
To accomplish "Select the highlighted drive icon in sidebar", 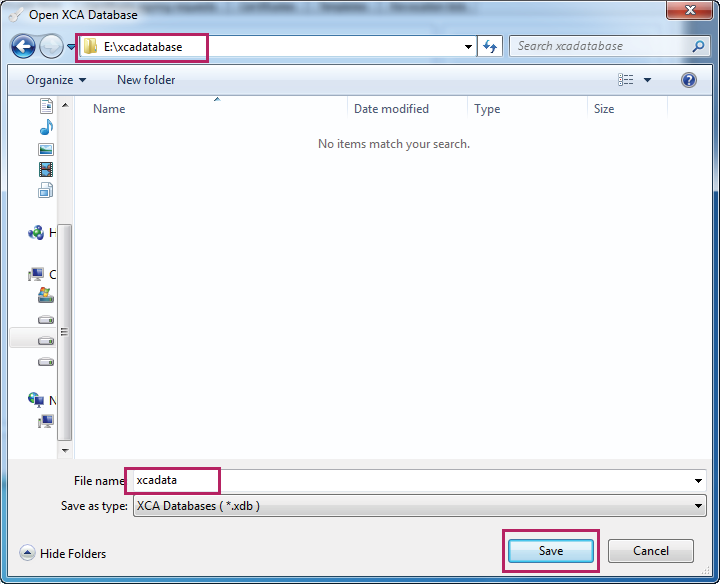I will [46, 341].
